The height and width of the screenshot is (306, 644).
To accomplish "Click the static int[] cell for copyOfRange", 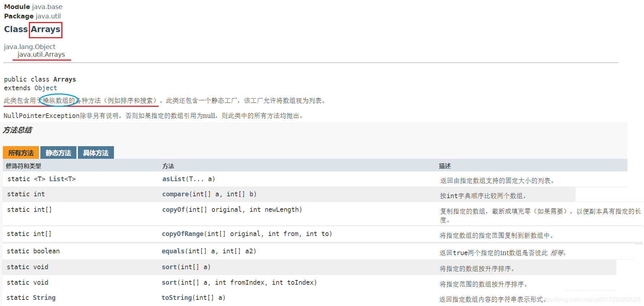I will pyautogui.click(x=29, y=234).
